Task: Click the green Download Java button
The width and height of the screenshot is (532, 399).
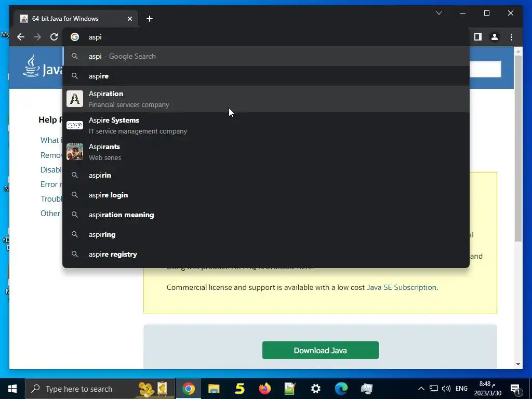Action: (x=320, y=350)
